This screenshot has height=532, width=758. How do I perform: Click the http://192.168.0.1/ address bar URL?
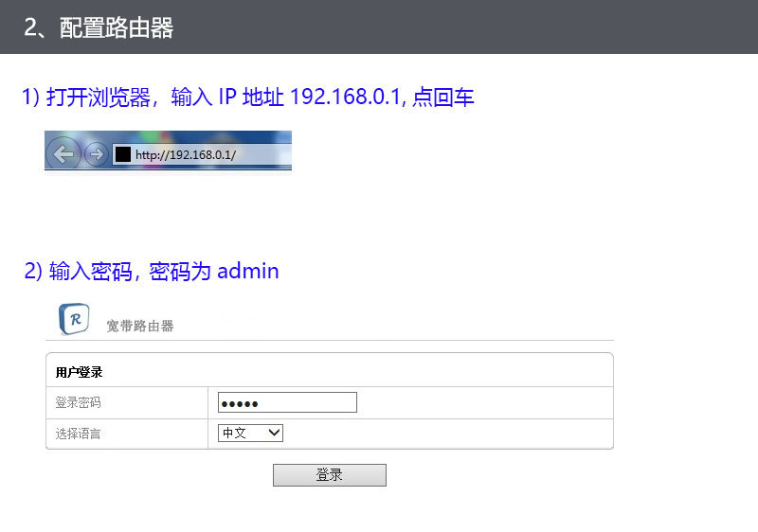185,154
